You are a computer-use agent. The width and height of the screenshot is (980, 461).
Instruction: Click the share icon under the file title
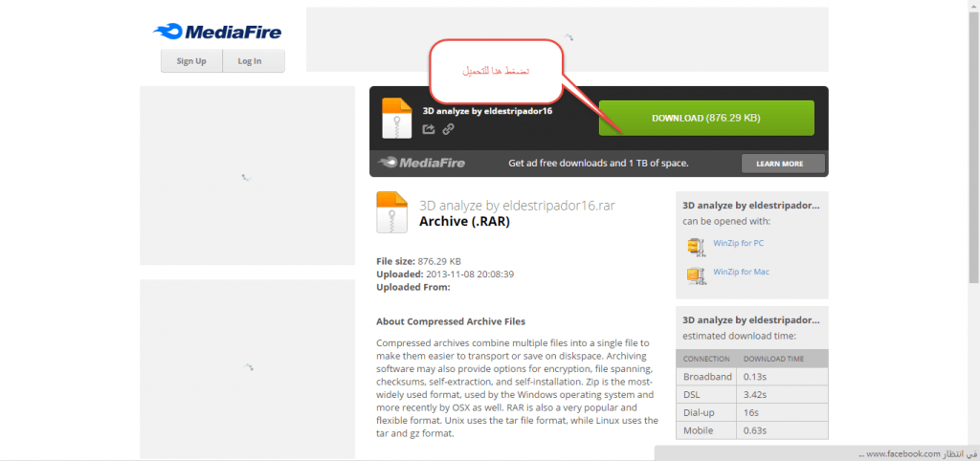428,129
